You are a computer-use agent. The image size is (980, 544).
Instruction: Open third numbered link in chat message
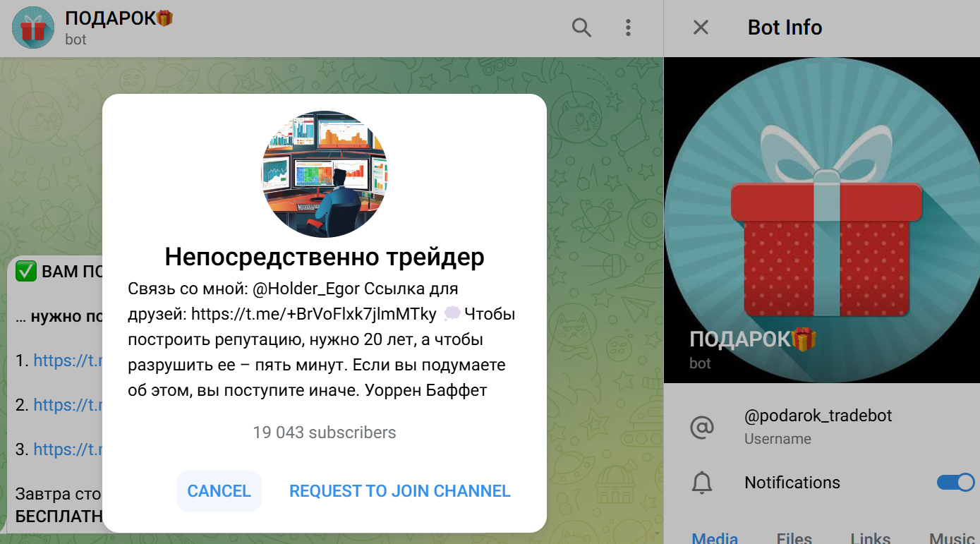pyautogui.click(x=68, y=449)
